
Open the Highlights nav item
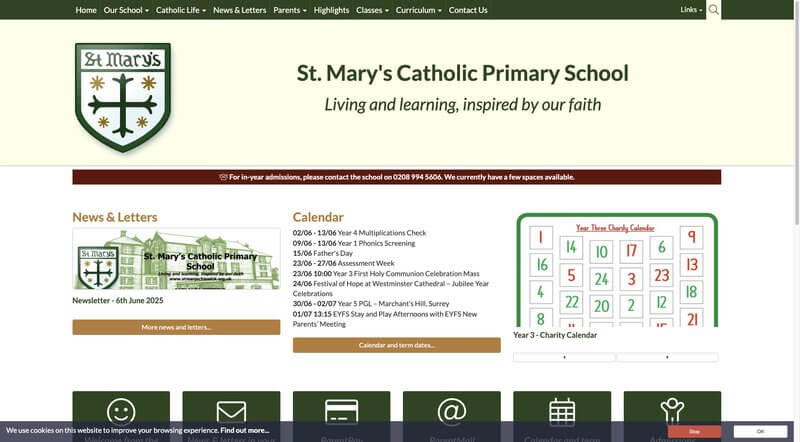pyautogui.click(x=331, y=10)
